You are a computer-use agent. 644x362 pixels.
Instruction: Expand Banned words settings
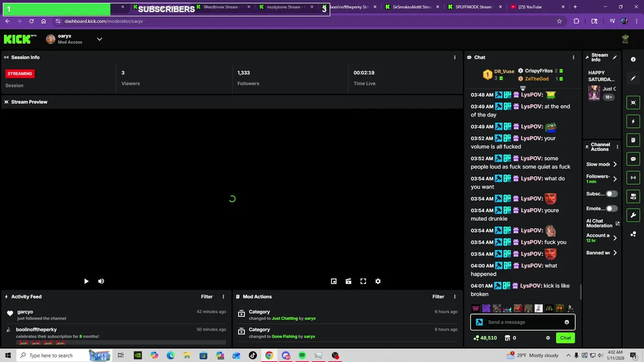click(x=615, y=253)
